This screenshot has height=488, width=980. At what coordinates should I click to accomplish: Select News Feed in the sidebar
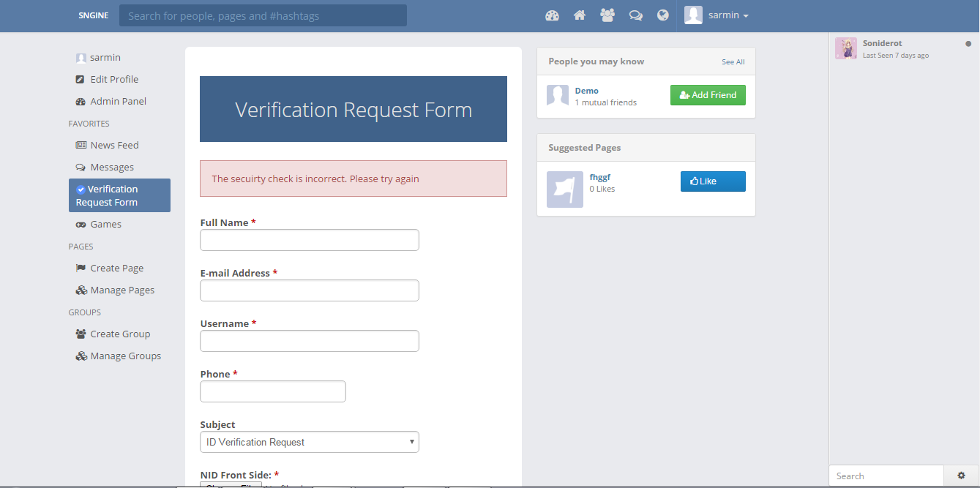114,145
